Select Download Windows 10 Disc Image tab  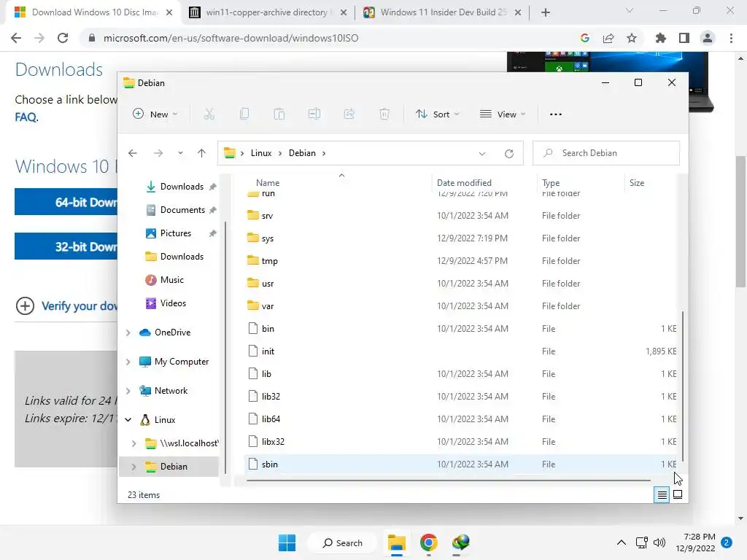[x=93, y=12]
